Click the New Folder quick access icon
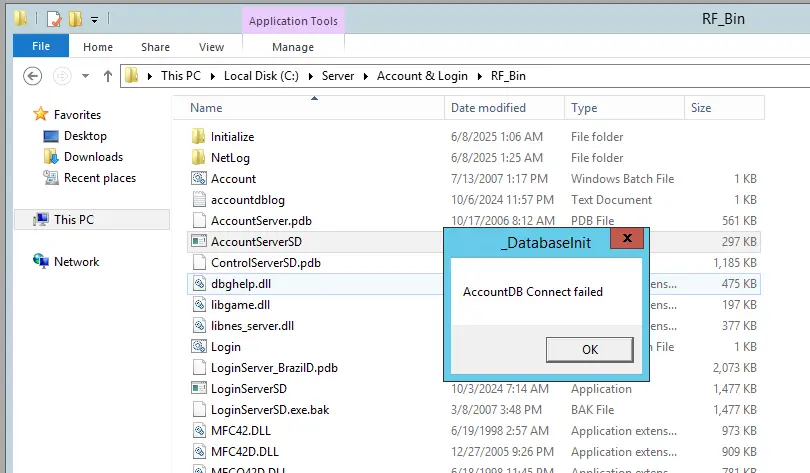Viewport: 810px width, 473px height. [75, 19]
